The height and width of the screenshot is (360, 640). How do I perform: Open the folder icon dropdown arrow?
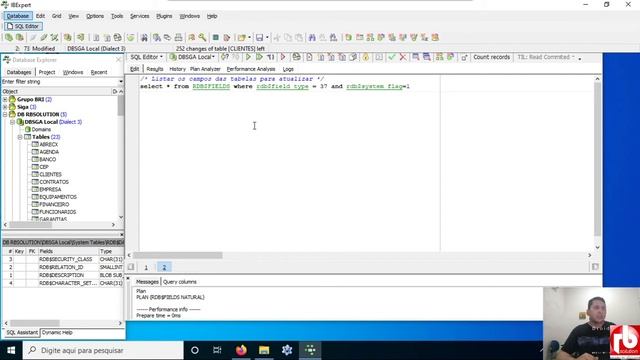(x=249, y=38)
